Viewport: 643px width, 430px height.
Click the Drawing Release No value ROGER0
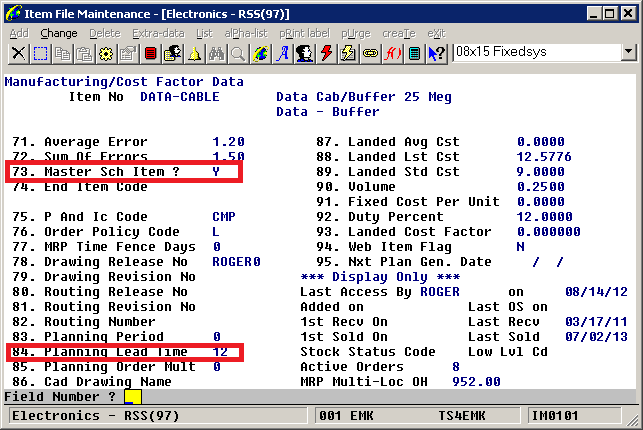pyautogui.click(x=236, y=262)
